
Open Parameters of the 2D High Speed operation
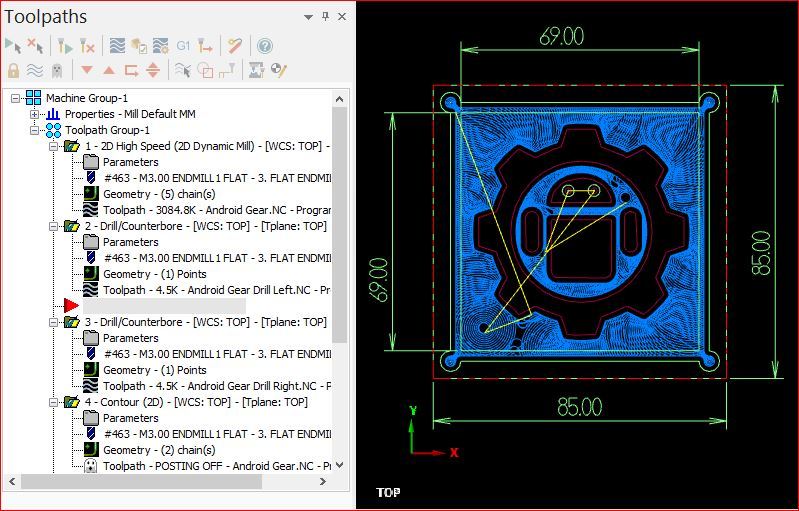130,162
